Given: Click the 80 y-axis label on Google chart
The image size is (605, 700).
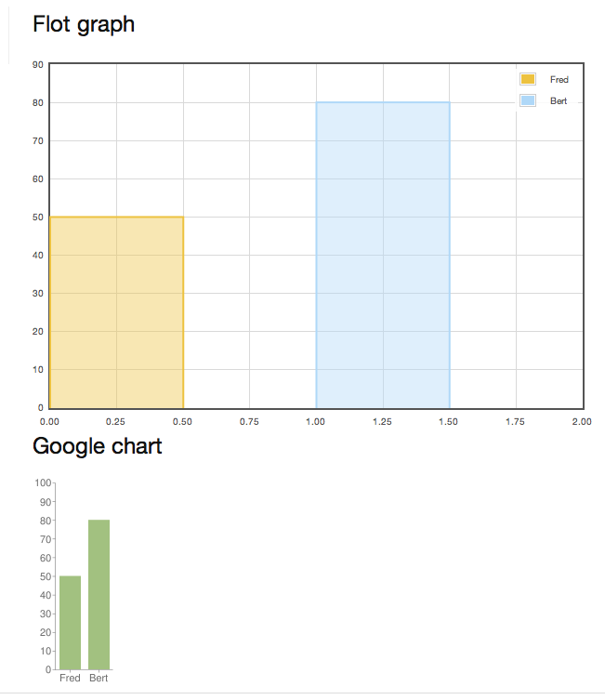Looking at the screenshot, I should tap(46, 521).
